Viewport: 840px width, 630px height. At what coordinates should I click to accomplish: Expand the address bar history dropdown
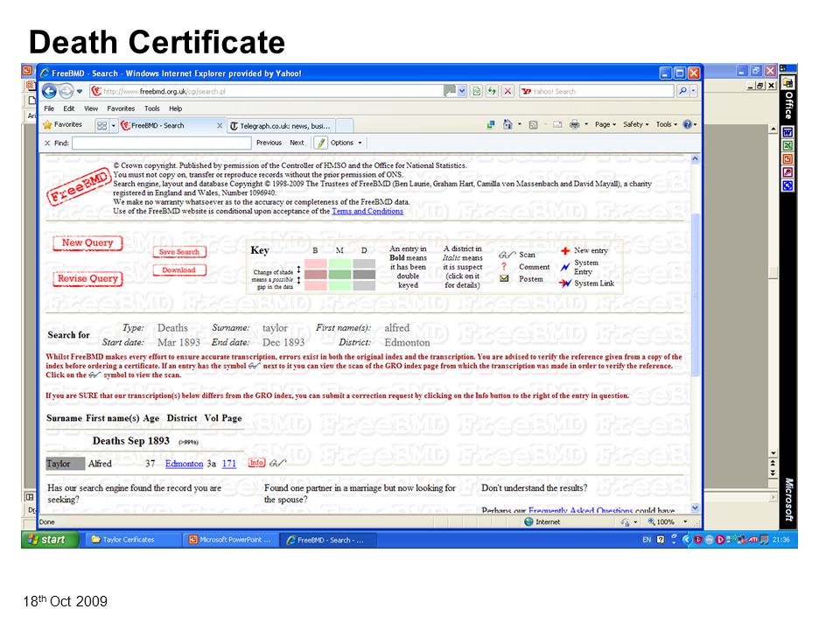pyautogui.click(x=462, y=92)
